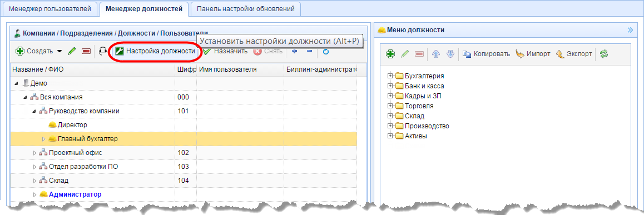Screen dimensions: 644x215
Task: Click the Торговля folder label
Action: (x=419, y=106)
